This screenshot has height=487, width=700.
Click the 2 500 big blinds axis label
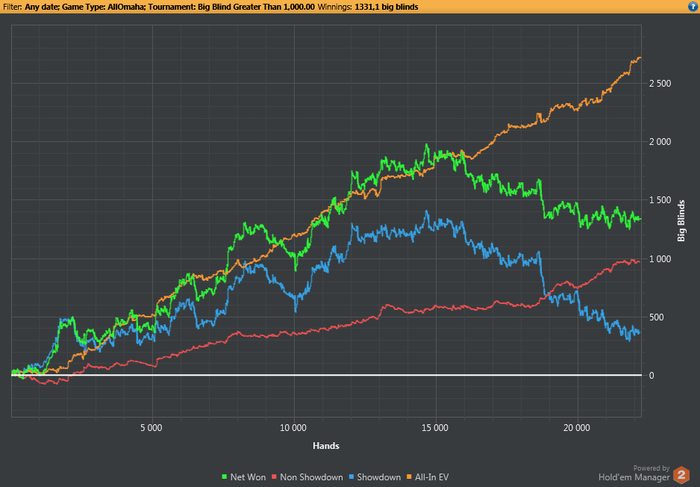tap(660, 83)
